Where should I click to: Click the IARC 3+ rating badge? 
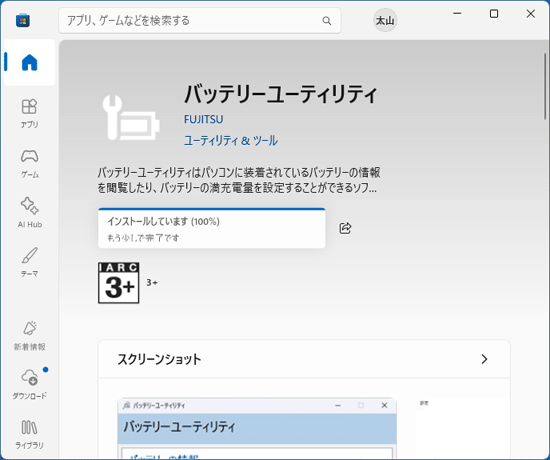119,283
